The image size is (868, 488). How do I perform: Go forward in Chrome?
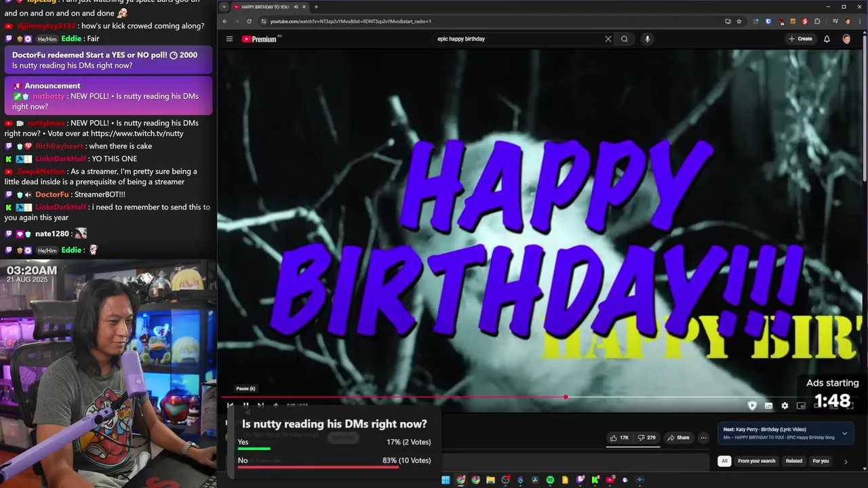(x=237, y=21)
